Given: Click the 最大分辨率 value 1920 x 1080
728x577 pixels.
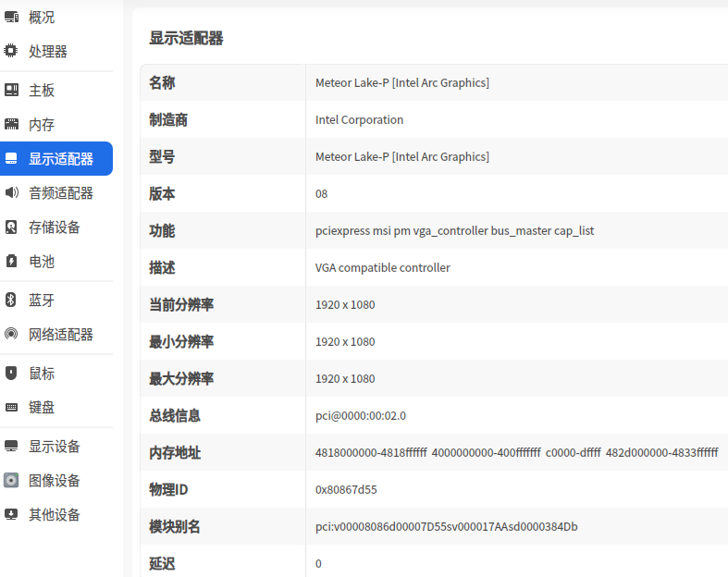Looking at the screenshot, I should 345,379.
